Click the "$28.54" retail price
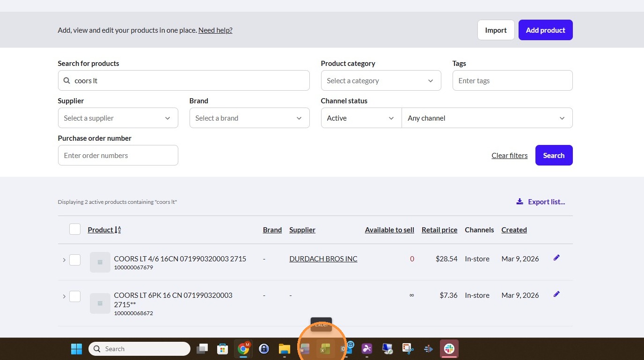 click(x=446, y=259)
